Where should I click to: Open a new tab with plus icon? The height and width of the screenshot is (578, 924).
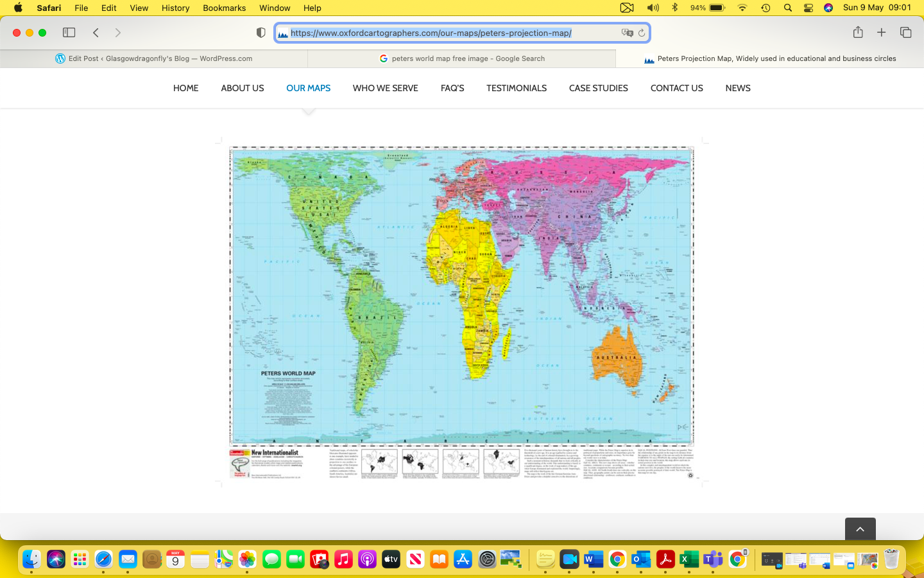pos(882,33)
